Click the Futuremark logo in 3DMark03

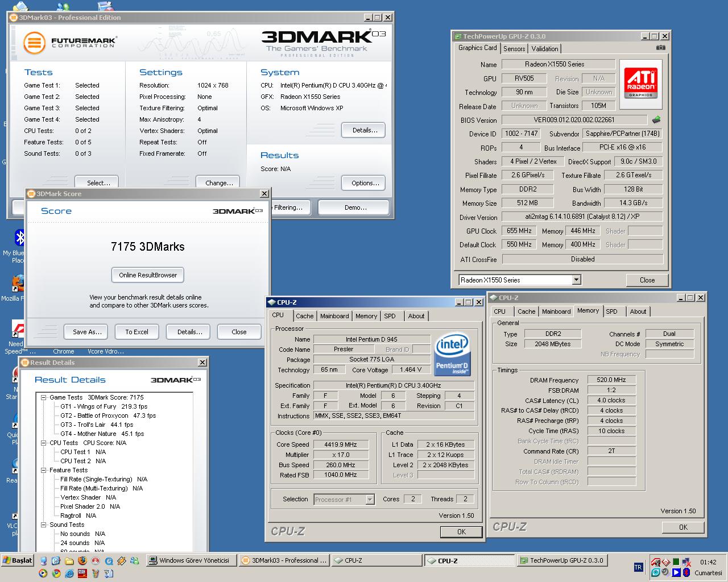coord(69,42)
